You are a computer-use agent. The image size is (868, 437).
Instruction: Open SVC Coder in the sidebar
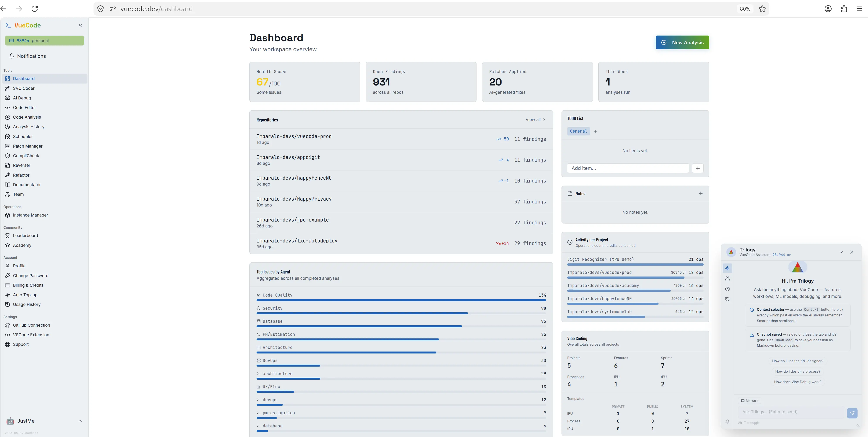click(x=44, y=88)
